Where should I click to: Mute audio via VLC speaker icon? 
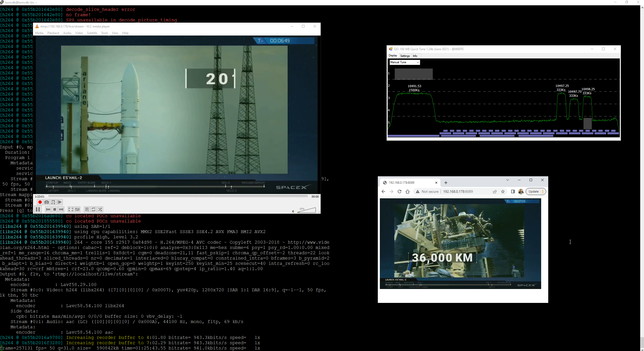click(293, 211)
